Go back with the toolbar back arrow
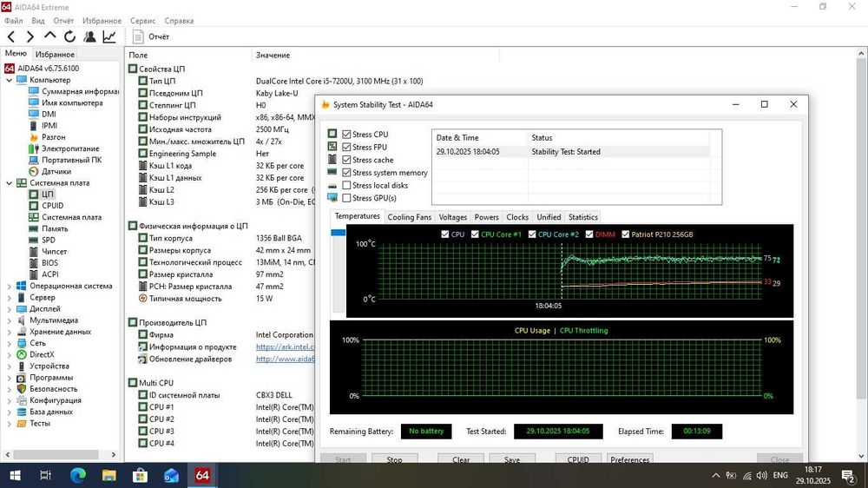Image resolution: width=868 pixels, height=488 pixels. [11, 36]
